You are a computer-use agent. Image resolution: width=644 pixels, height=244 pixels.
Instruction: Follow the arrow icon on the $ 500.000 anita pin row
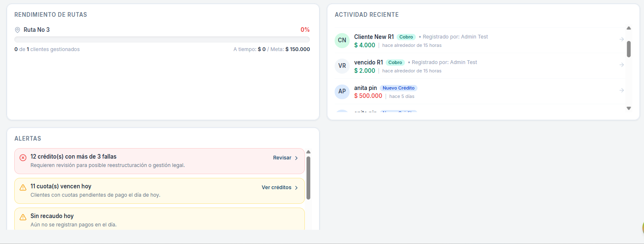[x=622, y=90]
